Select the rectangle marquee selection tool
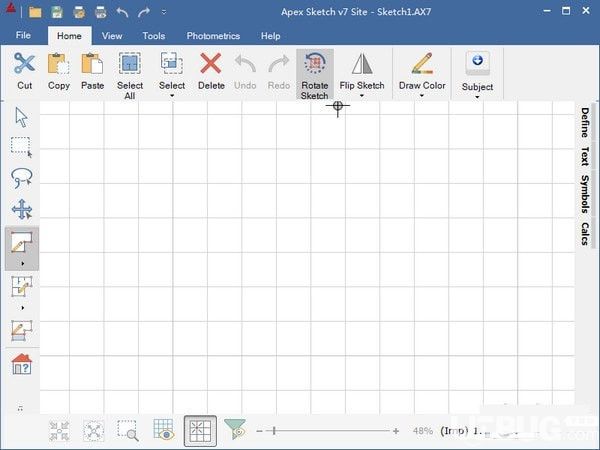This screenshot has width=600, height=450. point(21,147)
